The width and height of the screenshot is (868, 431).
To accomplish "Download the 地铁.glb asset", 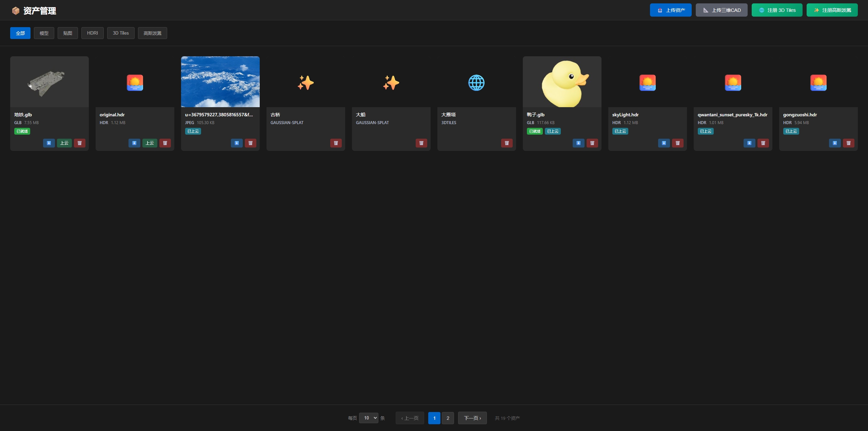I will (x=49, y=143).
